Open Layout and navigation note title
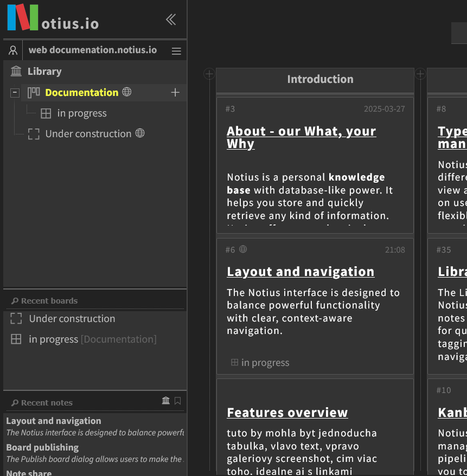The height and width of the screenshot is (476, 467). tap(300, 272)
